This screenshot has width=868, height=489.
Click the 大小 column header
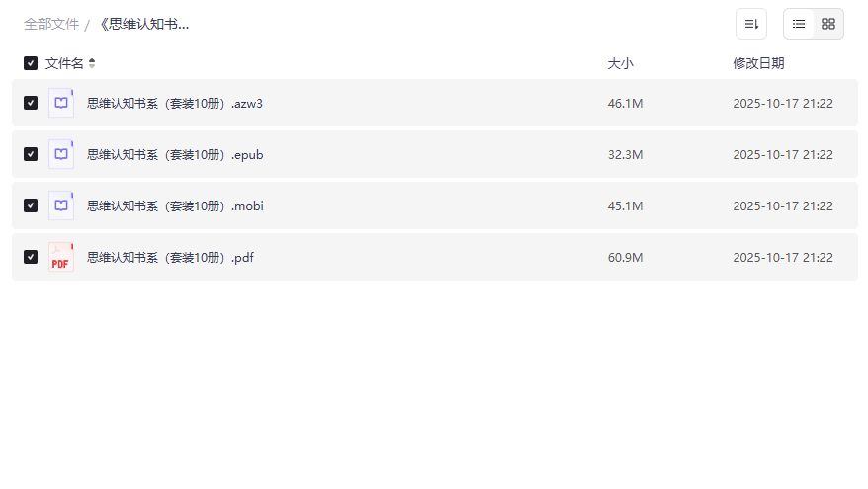(620, 63)
